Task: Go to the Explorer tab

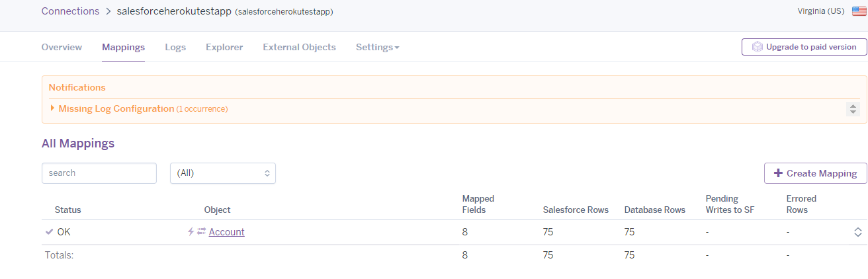Action: [x=224, y=48]
